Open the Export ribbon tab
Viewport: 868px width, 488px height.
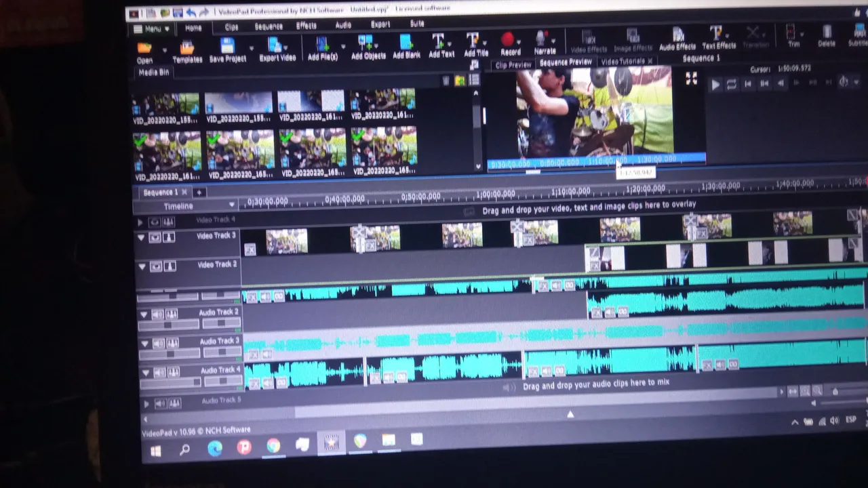[380, 24]
